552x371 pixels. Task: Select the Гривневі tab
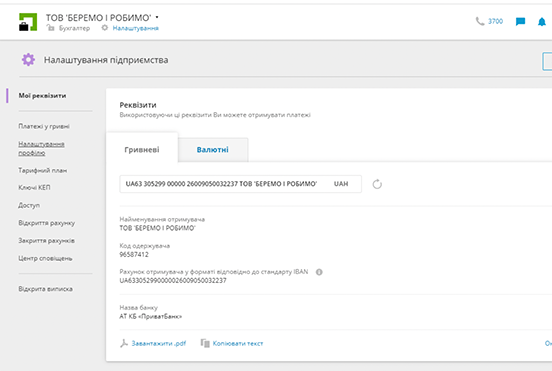point(142,148)
